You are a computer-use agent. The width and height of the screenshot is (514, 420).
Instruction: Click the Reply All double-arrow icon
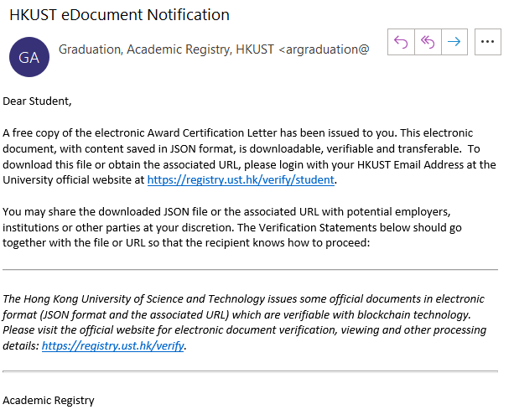(x=428, y=42)
